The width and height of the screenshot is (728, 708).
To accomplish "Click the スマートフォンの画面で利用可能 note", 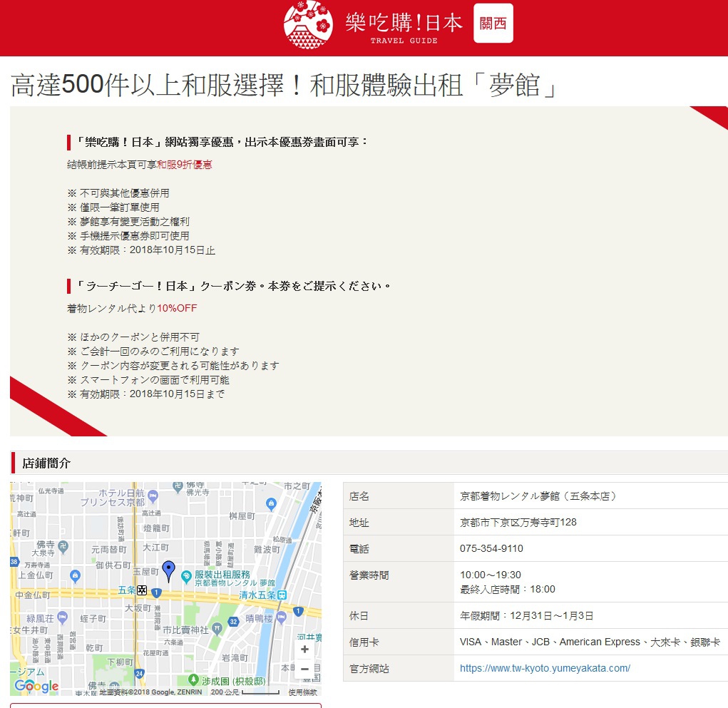I will coord(148,380).
